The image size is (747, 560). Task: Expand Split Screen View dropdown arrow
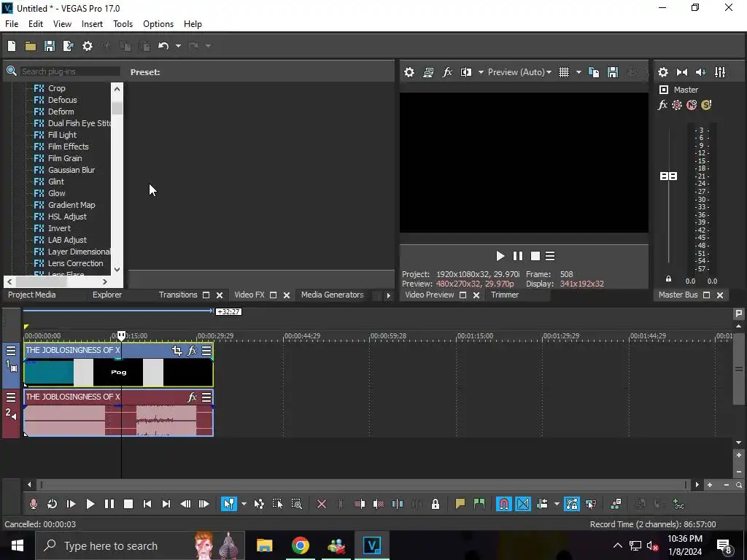pos(481,72)
